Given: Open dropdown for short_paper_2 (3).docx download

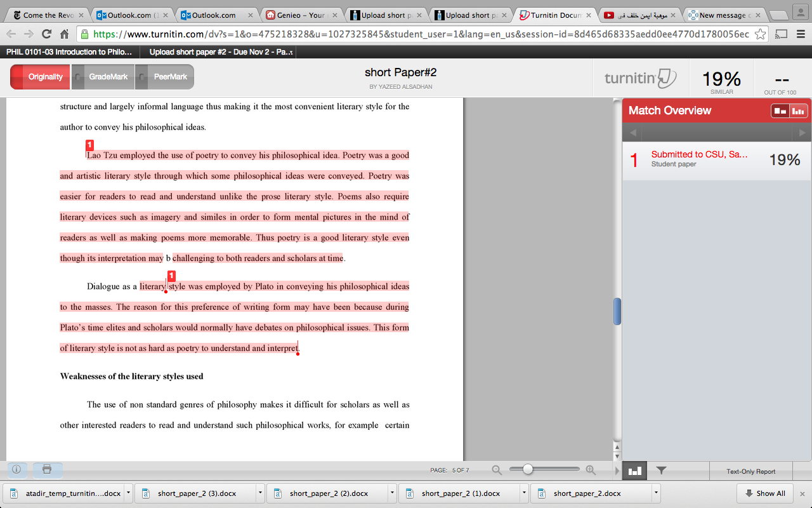Looking at the screenshot, I should pyautogui.click(x=260, y=493).
